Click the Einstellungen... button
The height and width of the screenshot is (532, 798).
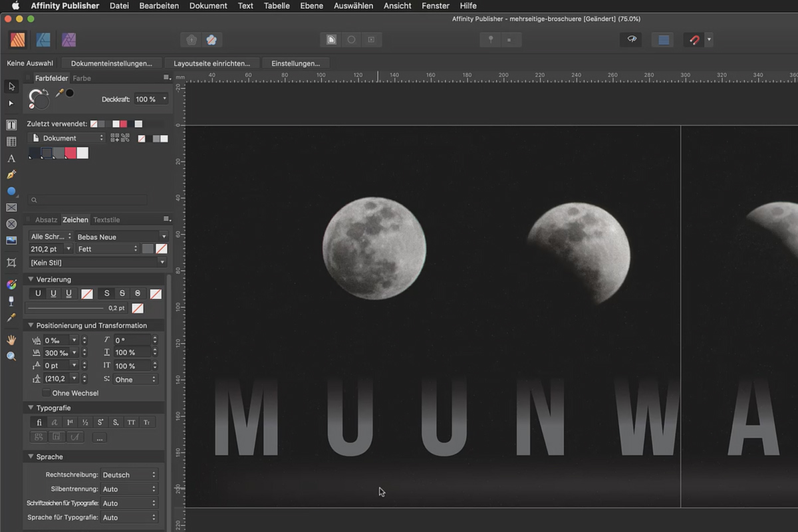(296, 63)
